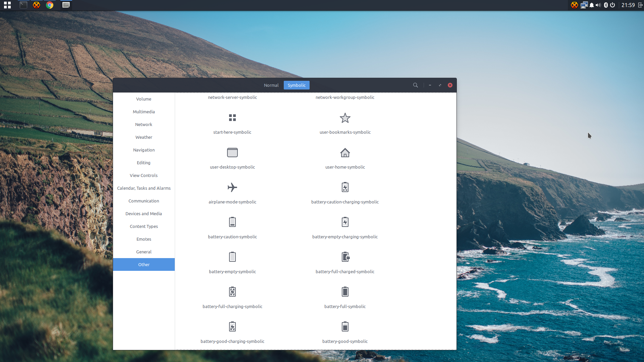Select the battery-caution-symbolic icon
The image size is (644, 362).
click(x=232, y=222)
